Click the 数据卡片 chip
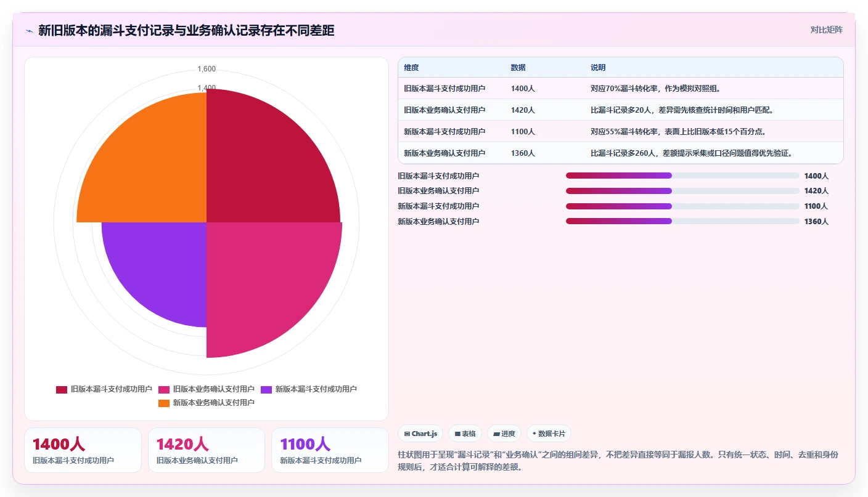This screenshot has width=868, height=497. pyautogui.click(x=549, y=434)
